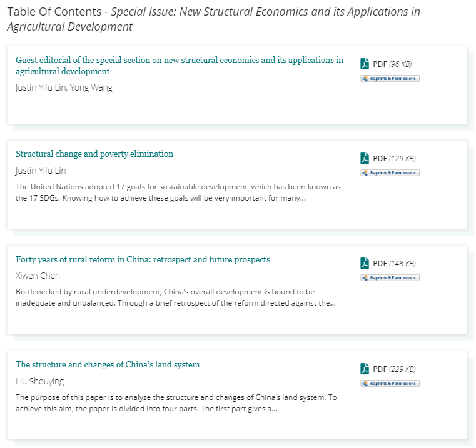Open PDF icon for Forty years rural reform

pos(365,263)
